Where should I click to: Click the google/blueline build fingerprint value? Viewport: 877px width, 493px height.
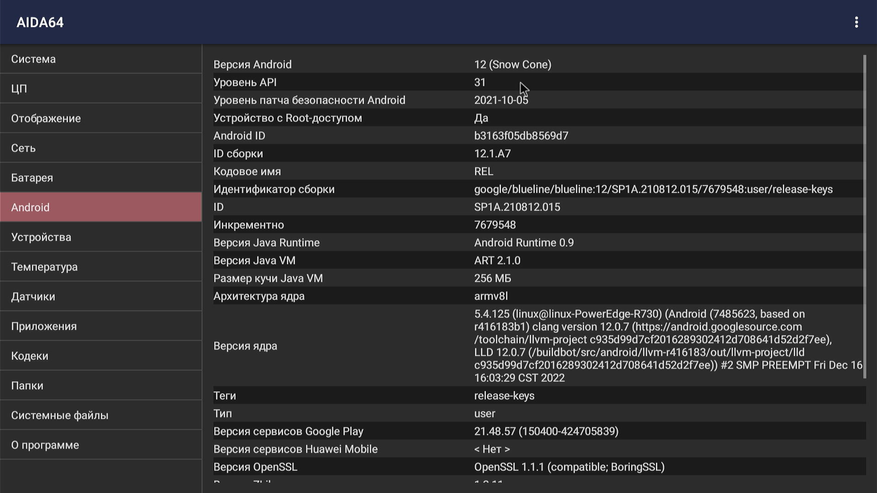point(653,189)
